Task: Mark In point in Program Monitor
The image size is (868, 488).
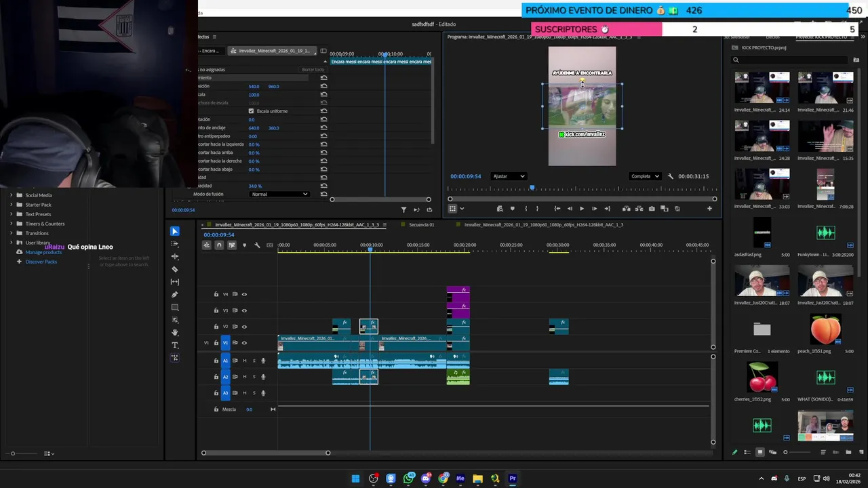Action: tap(526, 209)
